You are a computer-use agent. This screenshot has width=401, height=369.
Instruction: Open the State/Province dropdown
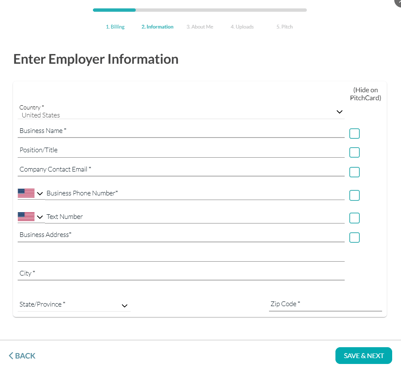[x=74, y=304]
